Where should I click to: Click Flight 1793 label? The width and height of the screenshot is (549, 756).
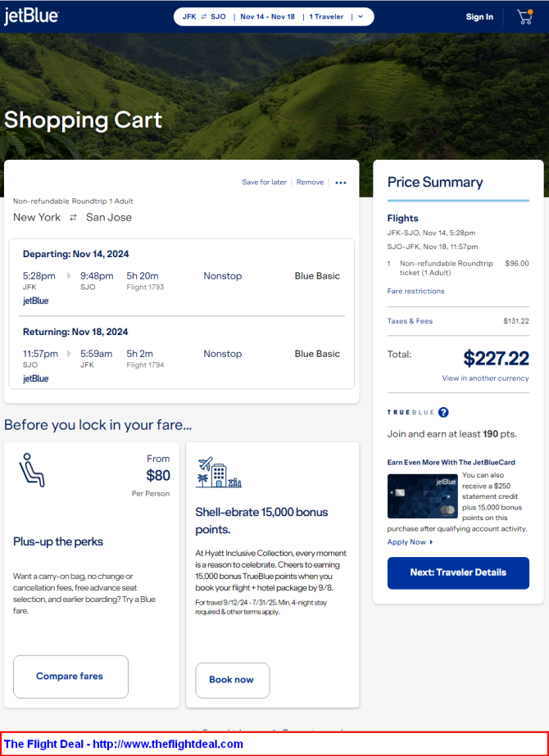pos(145,287)
